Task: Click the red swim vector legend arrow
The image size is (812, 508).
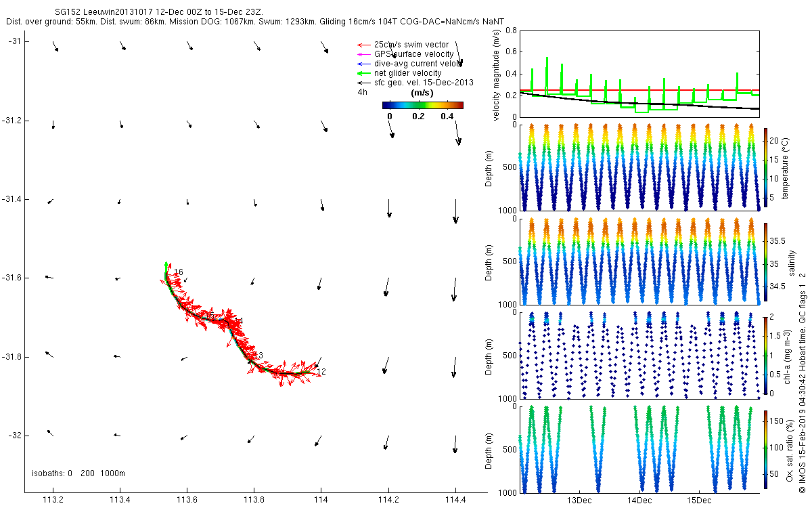Action: [363, 45]
